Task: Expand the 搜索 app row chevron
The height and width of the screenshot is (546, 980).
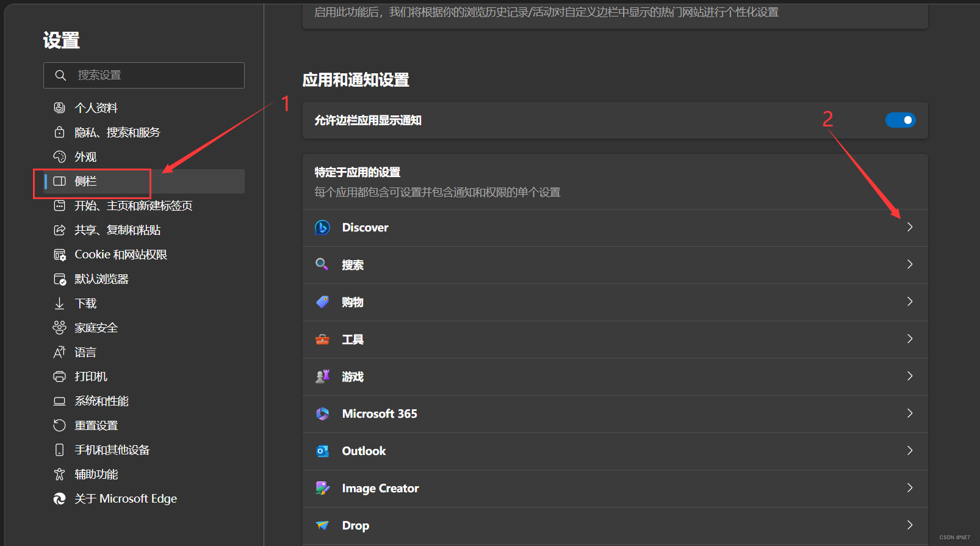Action: point(910,264)
